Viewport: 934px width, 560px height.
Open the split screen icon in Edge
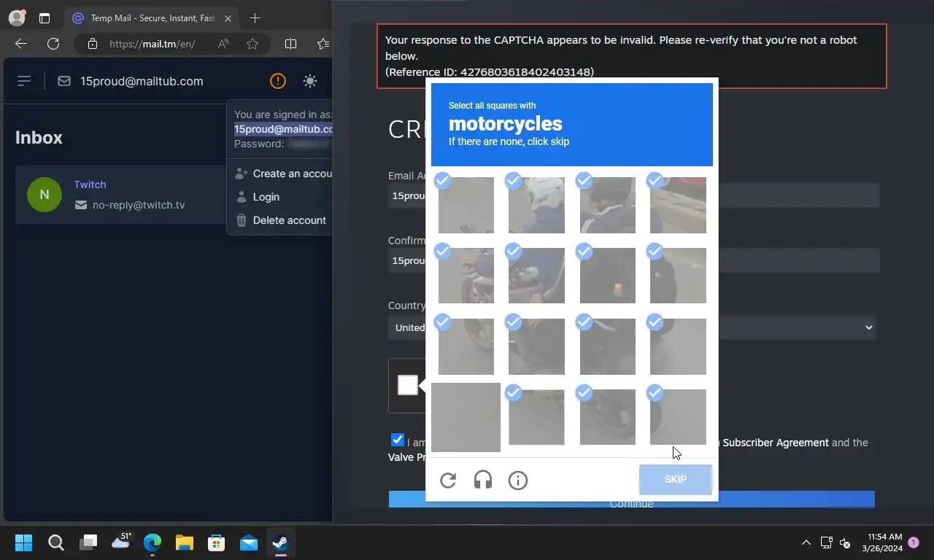[x=290, y=44]
